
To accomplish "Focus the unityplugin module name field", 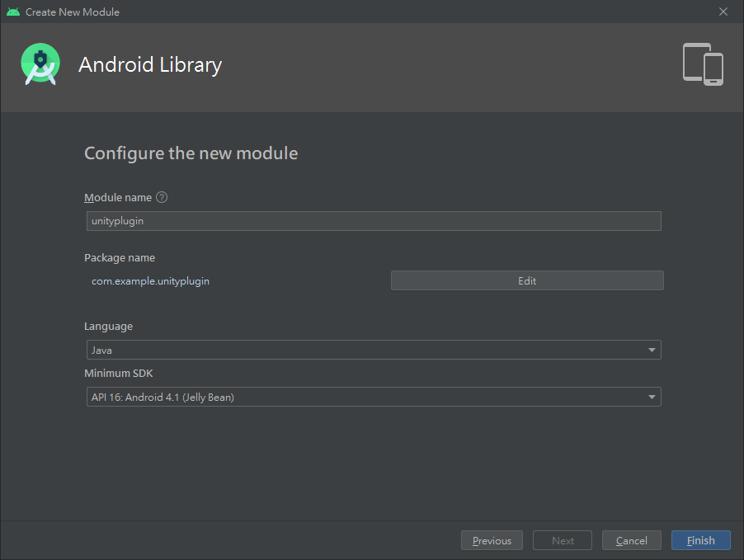I will coord(374,221).
